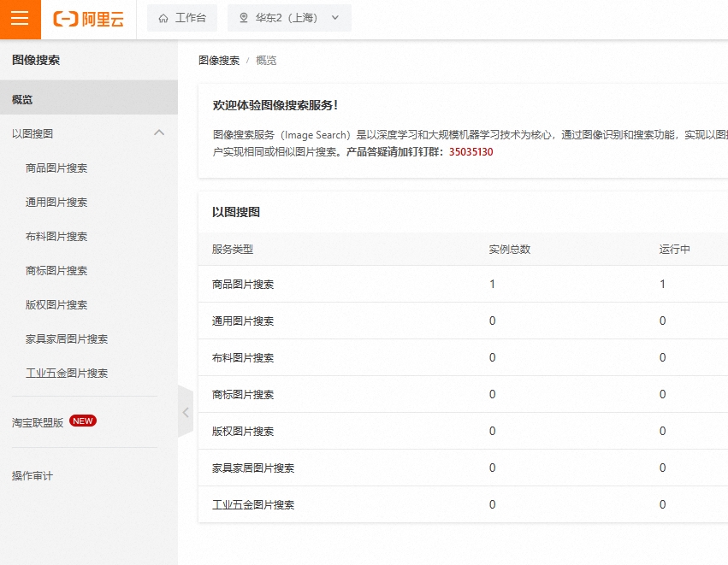The height and width of the screenshot is (565, 728).
Task: Click the Alibaba Cloud logo
Action: click(88, 19)
